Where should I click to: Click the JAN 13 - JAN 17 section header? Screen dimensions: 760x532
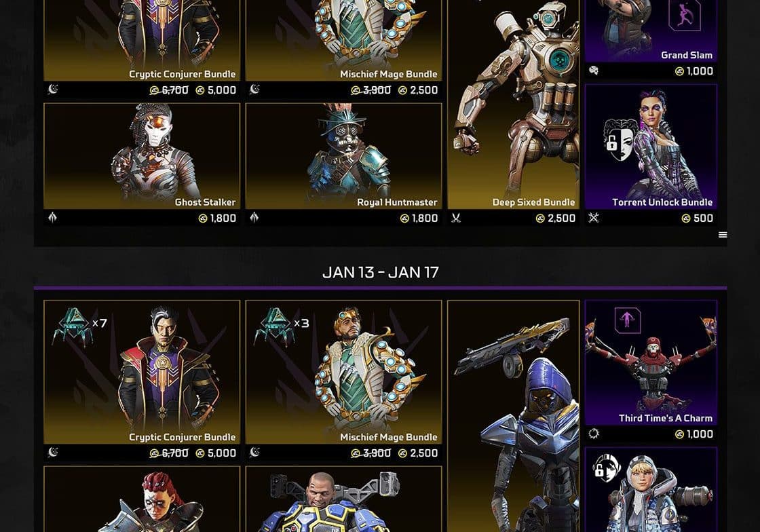coord(381,272)
